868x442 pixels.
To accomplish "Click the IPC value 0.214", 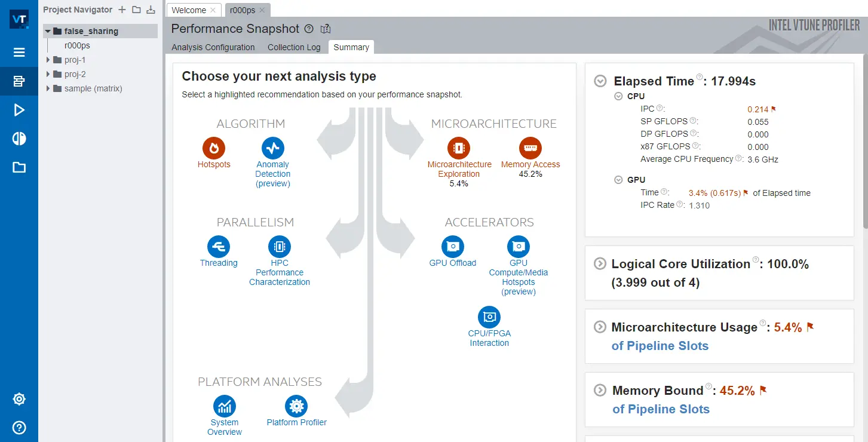I will (758, 109).
